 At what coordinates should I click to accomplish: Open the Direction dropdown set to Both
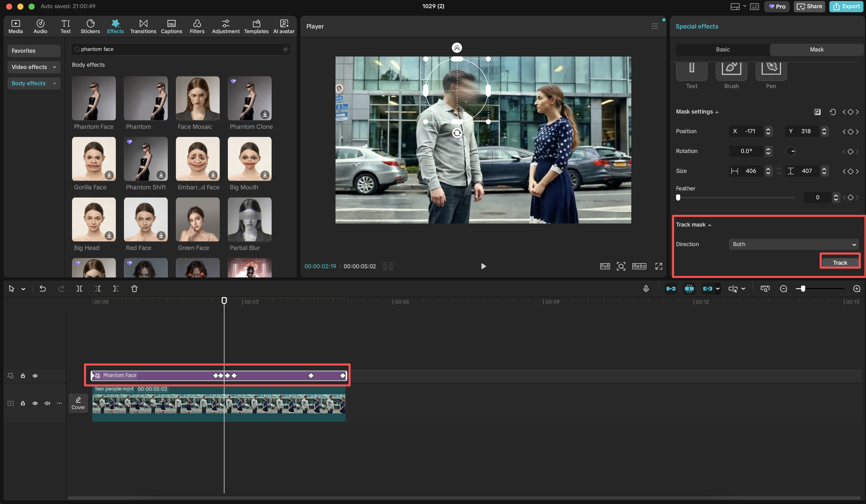click(x=793, y=244)
